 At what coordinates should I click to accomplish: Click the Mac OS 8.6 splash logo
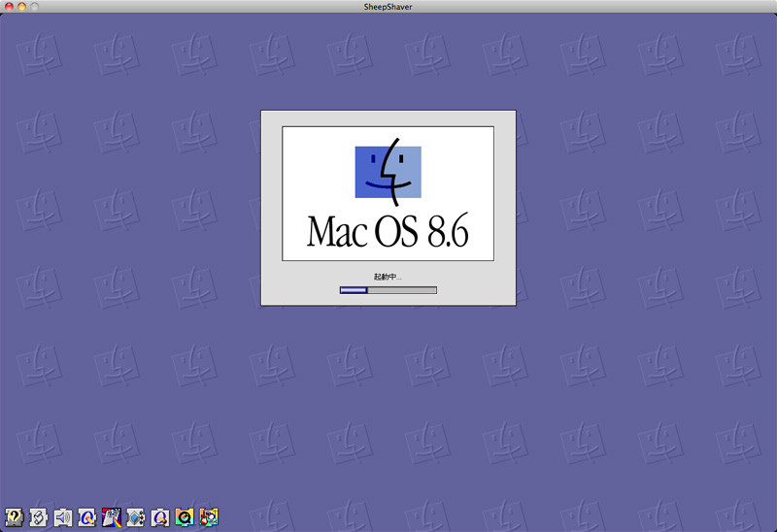(388, 194)
